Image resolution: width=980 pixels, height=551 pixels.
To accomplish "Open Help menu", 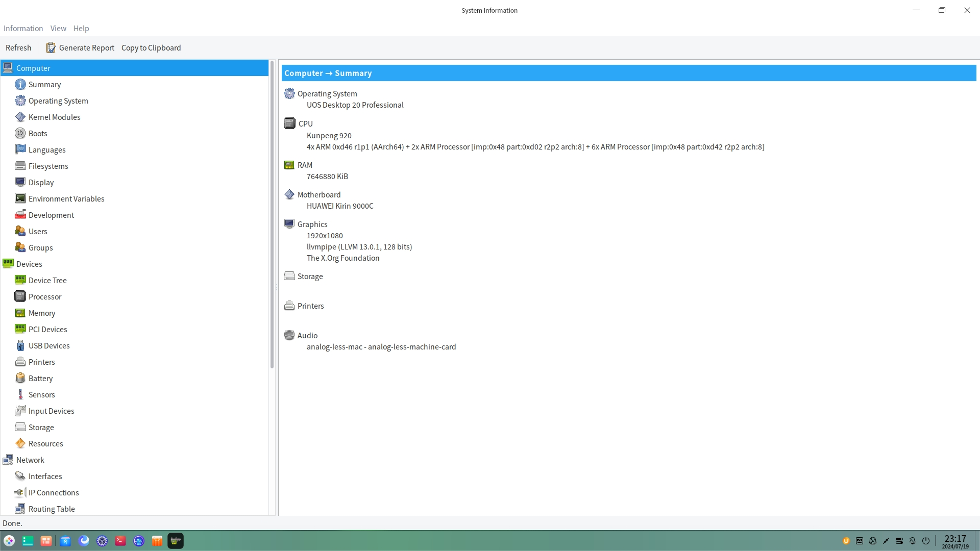I will (x=81, y=29).
